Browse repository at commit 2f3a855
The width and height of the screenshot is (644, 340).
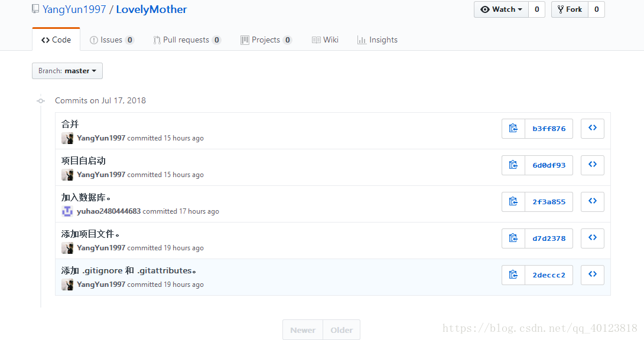tap(592, 201)
